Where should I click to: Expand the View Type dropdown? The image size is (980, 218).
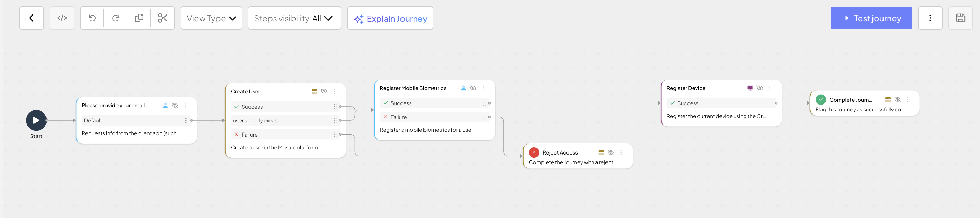[211, 18]
